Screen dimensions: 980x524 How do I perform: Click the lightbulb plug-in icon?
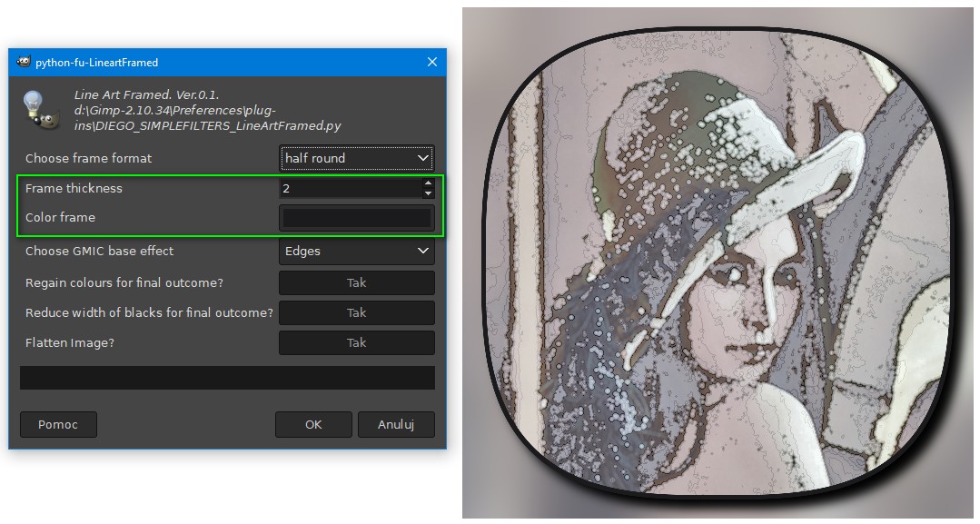pos(41,110)
